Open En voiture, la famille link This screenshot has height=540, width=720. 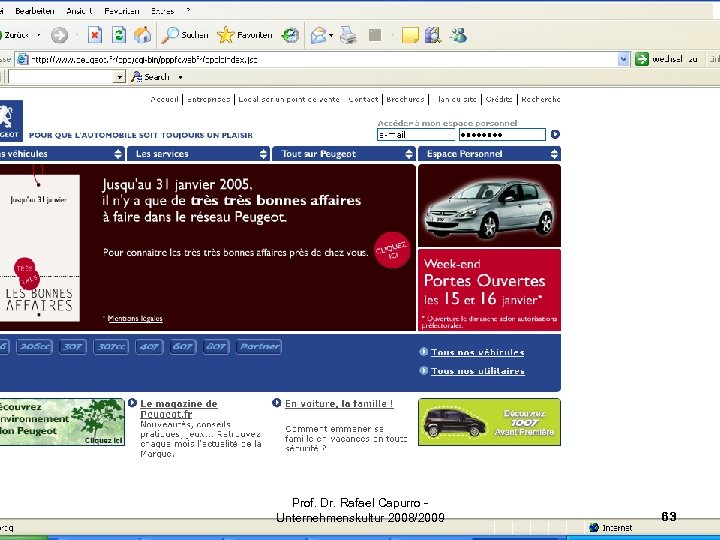click(x=339, y=404)
